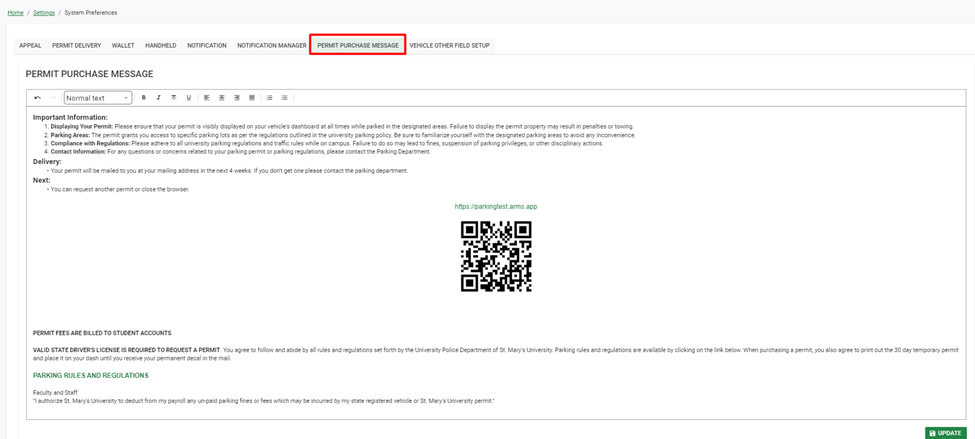This screenshot has width=975, height=439.
Task: Open Parking Rules and Regulations link
Action: (x=91, y=376)
